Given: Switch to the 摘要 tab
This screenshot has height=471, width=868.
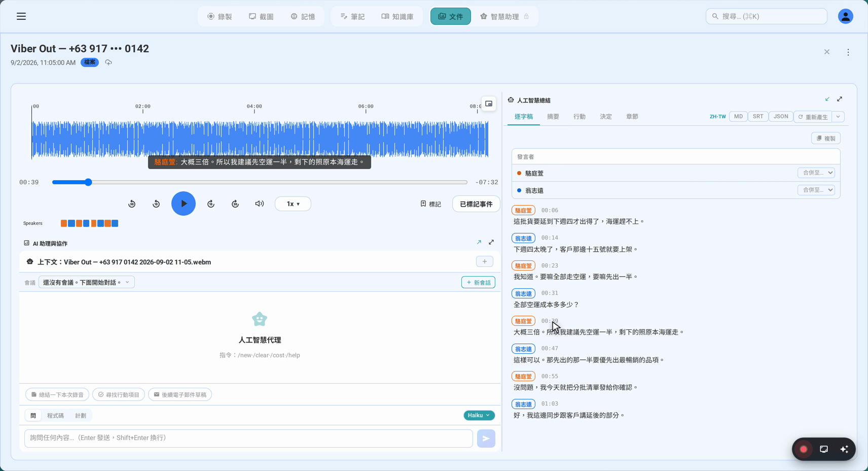Looking at the screenshot, I should pos(553,117).
